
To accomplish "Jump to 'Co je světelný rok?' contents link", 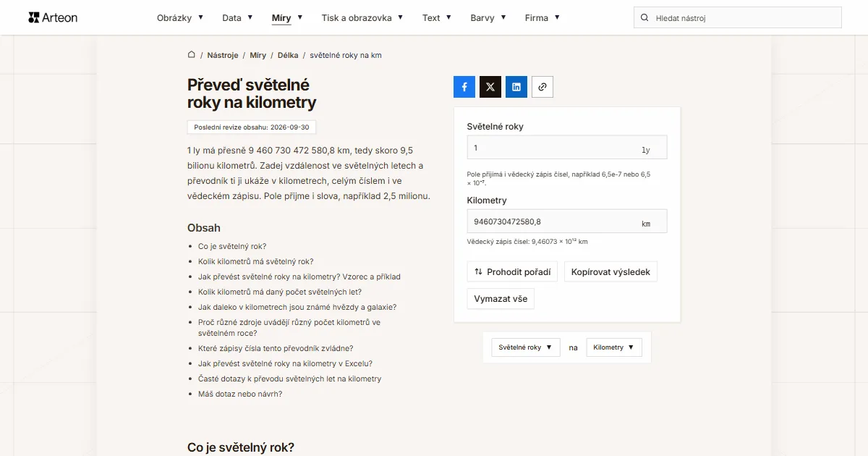I will pos(232,246).
